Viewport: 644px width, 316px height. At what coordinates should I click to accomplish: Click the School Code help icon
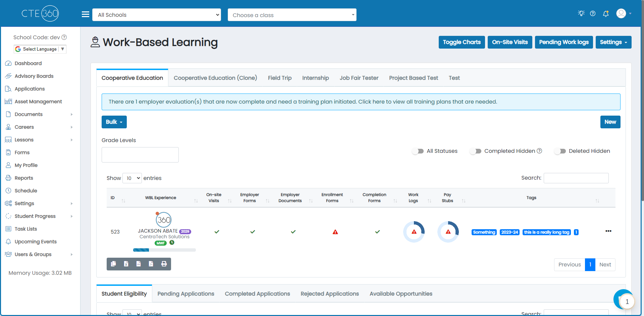click(64, 37)
